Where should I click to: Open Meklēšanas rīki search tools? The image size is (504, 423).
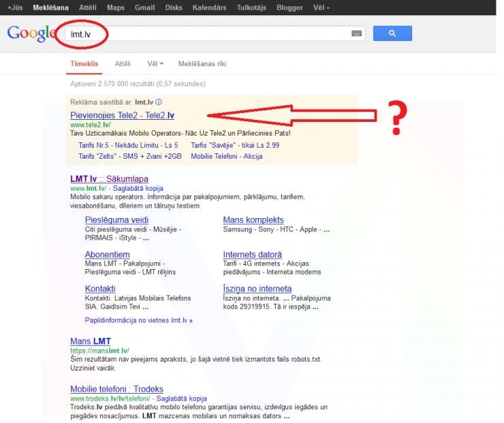[202, 63]
